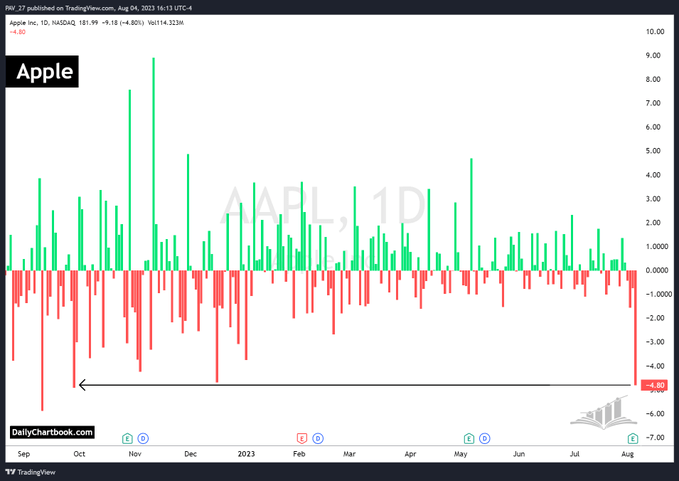679x481 pixels.
Task: Click the green earnings marker near May
Action: [468, 438]
